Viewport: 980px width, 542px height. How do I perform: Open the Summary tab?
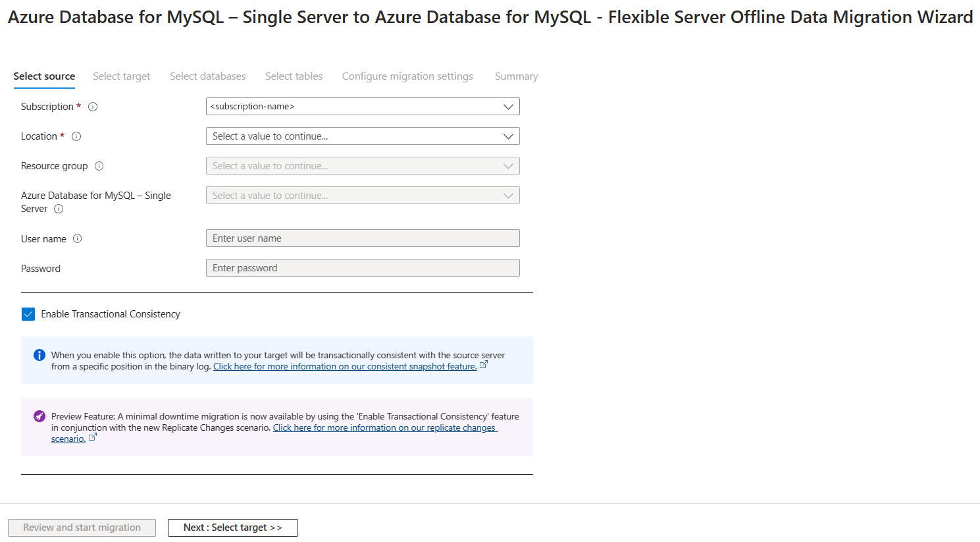click(516, 76)
